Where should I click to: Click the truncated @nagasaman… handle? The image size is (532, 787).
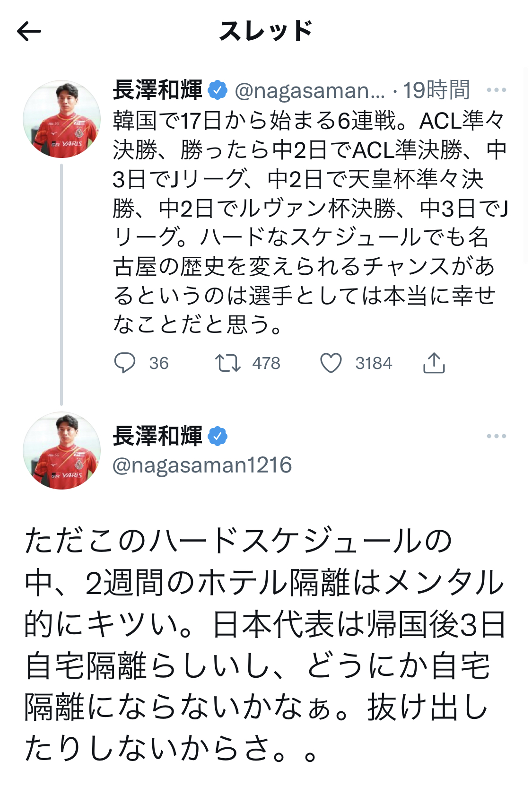point(310,90)
